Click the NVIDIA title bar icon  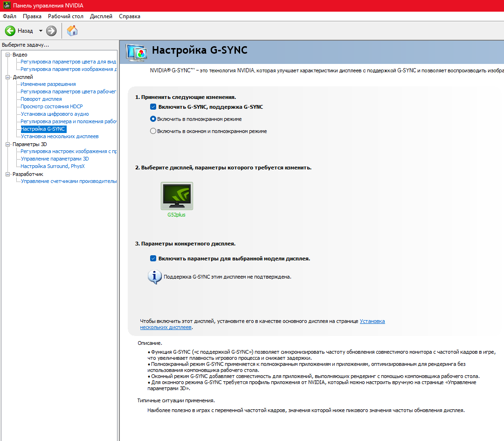coord(6,5)
